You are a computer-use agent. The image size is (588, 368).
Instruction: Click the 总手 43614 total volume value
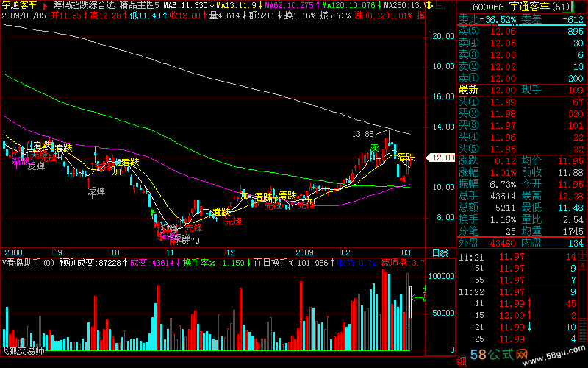[503, 196]
